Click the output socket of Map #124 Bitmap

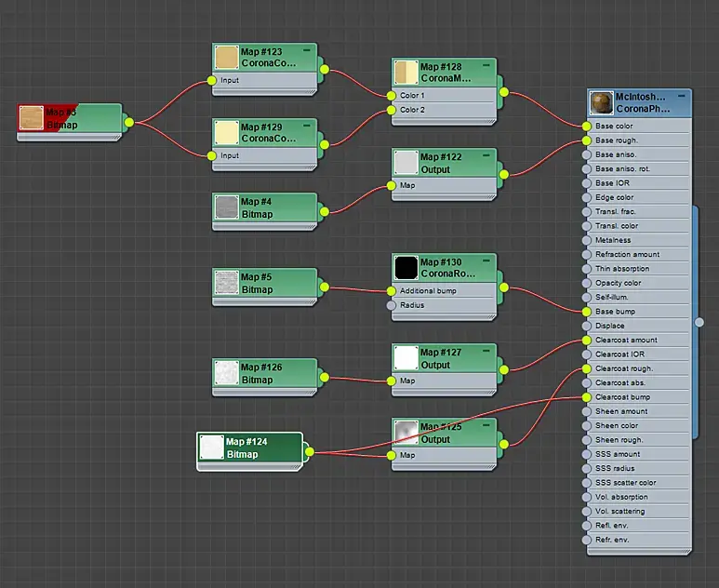(x=310, y=452)
